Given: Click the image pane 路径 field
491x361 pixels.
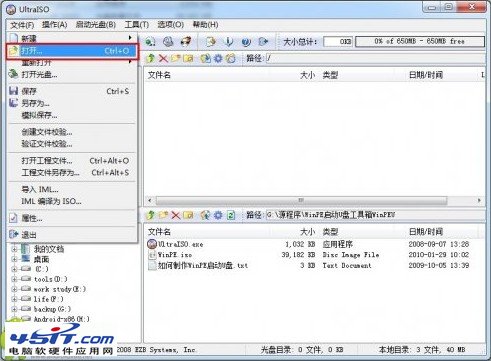Looking at the screenshot, I should click(375, 59).
